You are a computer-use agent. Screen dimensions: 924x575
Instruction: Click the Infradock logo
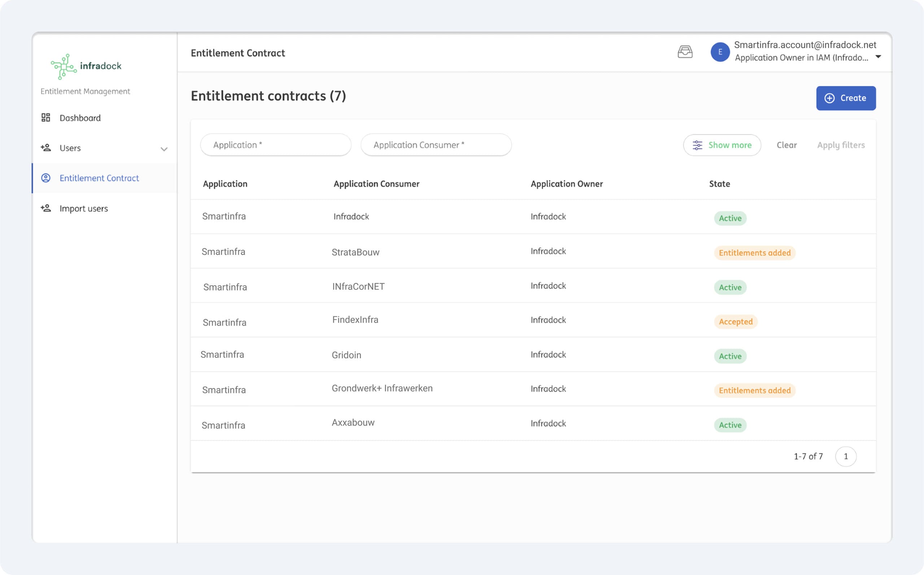[x=86, y=66]
